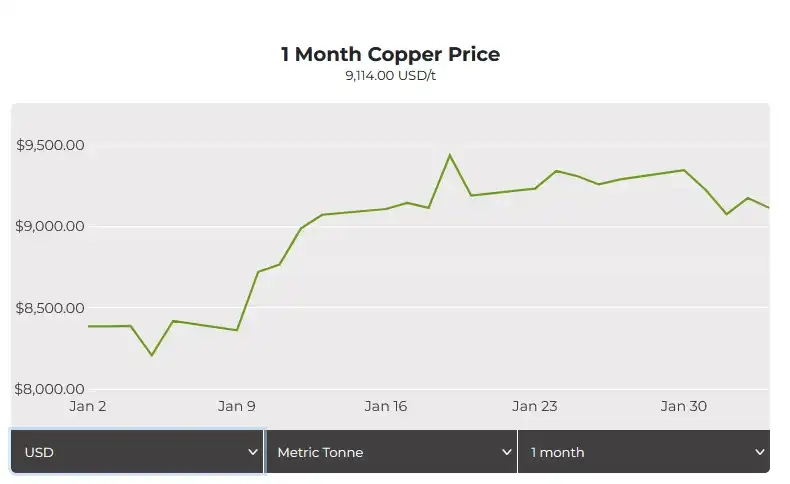Click the lowest dip on the price line
The image size is (790, 484).
[x=152, y=355]
